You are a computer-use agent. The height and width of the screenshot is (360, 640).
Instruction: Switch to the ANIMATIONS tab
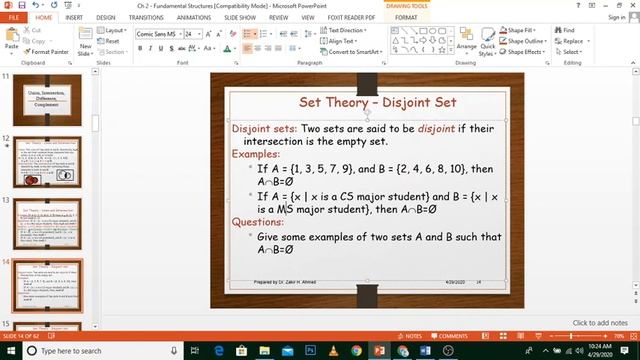194,18
